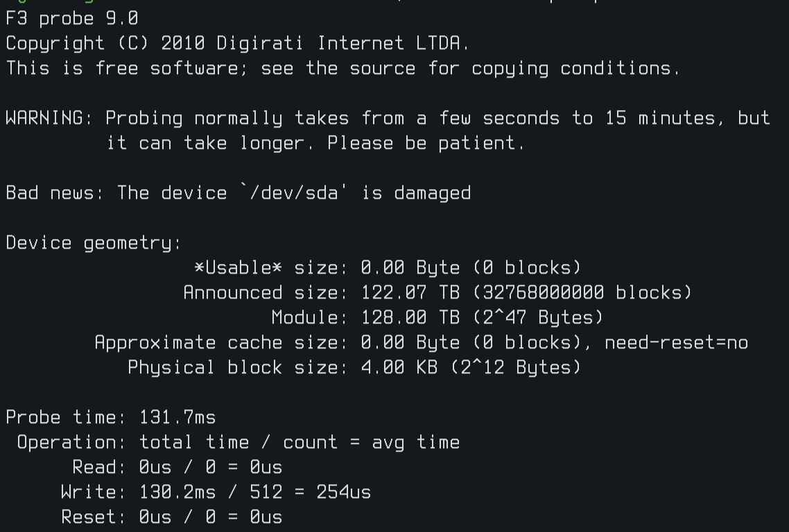Click the "*Usable* size:" label
789x532 pixels.
[271, 268]
